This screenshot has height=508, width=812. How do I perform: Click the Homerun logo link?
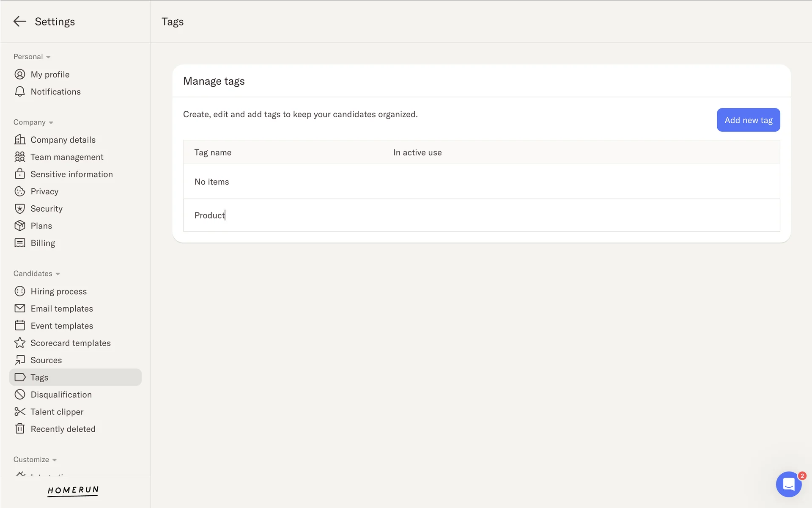click(73, 490)
